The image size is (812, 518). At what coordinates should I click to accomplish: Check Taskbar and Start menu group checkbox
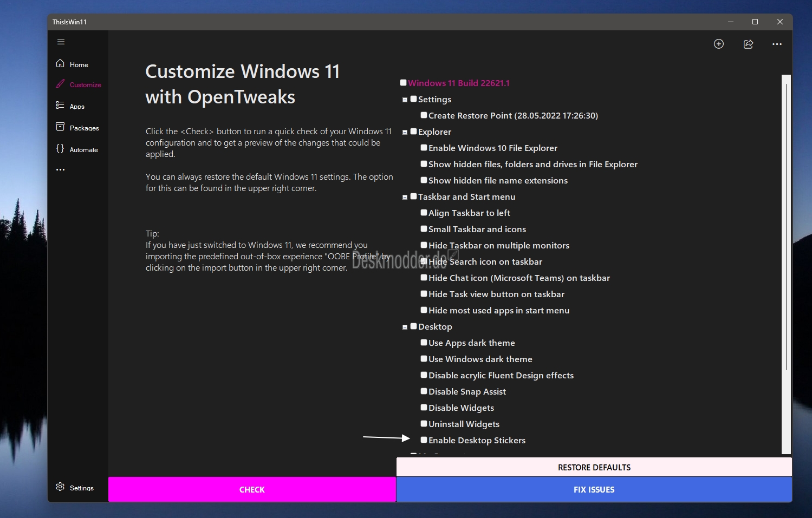point(413,196)
